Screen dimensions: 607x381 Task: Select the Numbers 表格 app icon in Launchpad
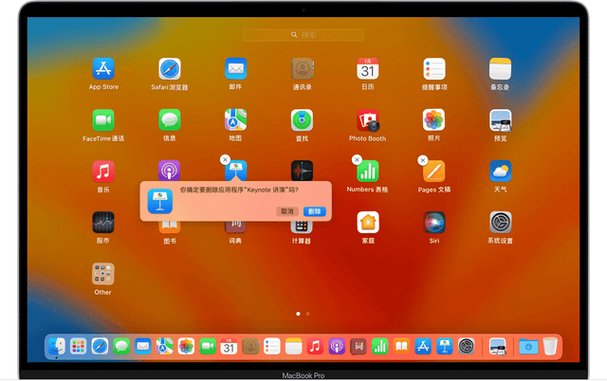pyautogui.click(x=368, y=171)
